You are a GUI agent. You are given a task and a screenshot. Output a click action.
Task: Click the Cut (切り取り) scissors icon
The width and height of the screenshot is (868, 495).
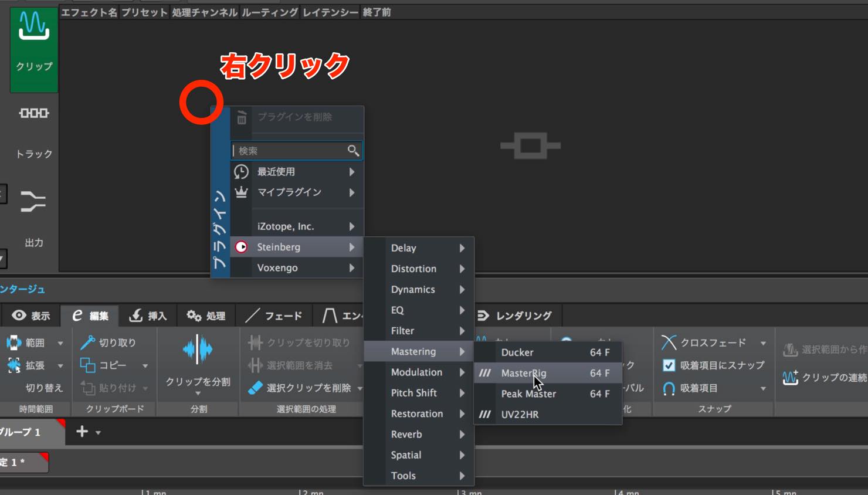click(x=87, y=343)
